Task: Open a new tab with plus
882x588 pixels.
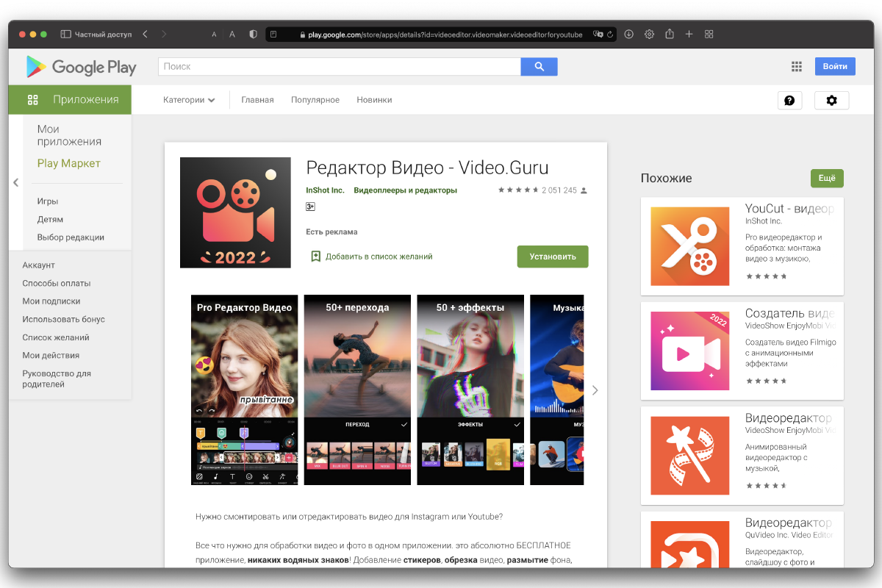Action: (x=689, y=34)
